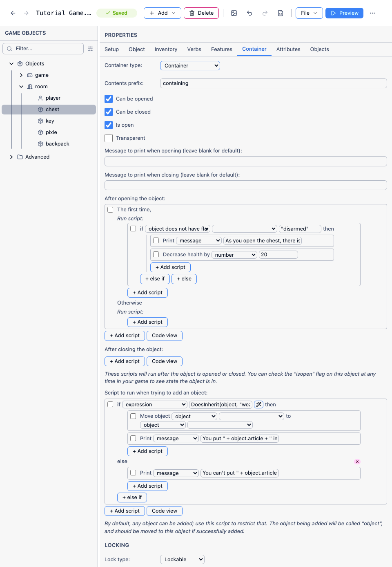Screen dimensions: 392x567
Task: Expand the Advanced folder in tree
Action: tap(11, 157)
